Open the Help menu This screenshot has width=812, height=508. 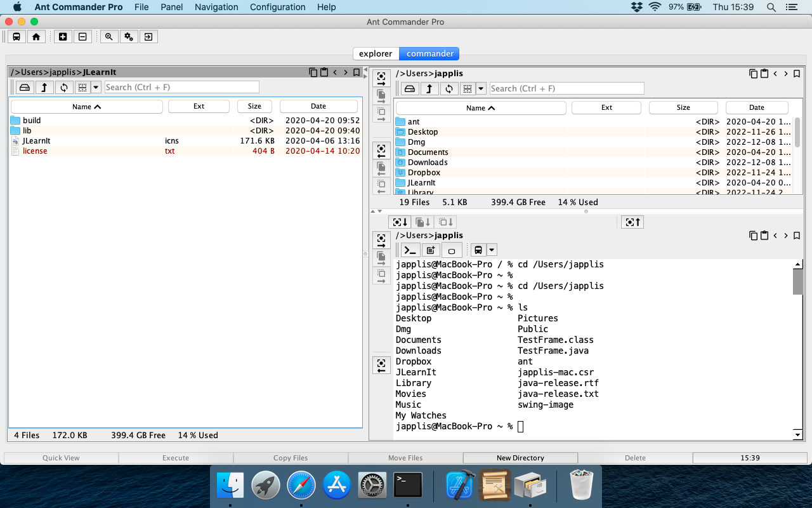326,7
